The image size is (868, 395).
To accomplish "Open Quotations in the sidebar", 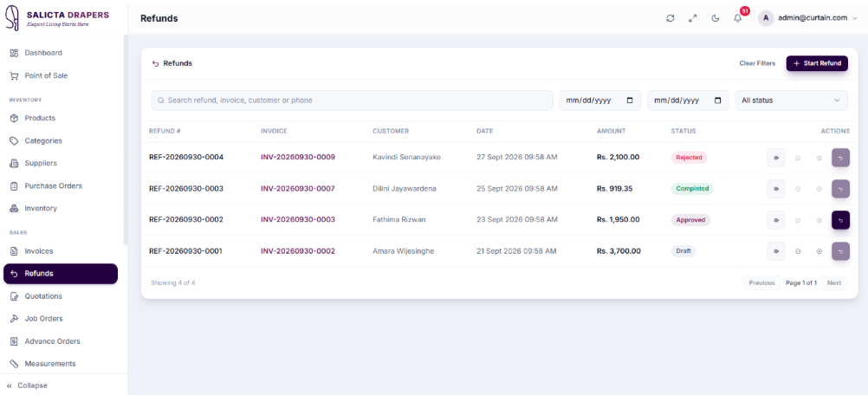I will (61, 296).
